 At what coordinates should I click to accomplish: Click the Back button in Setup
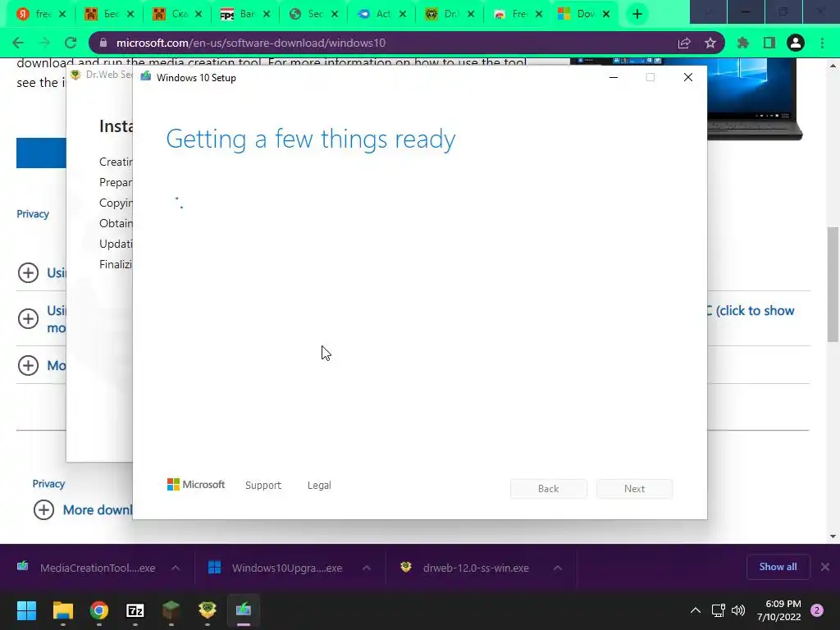pos(548,489)
